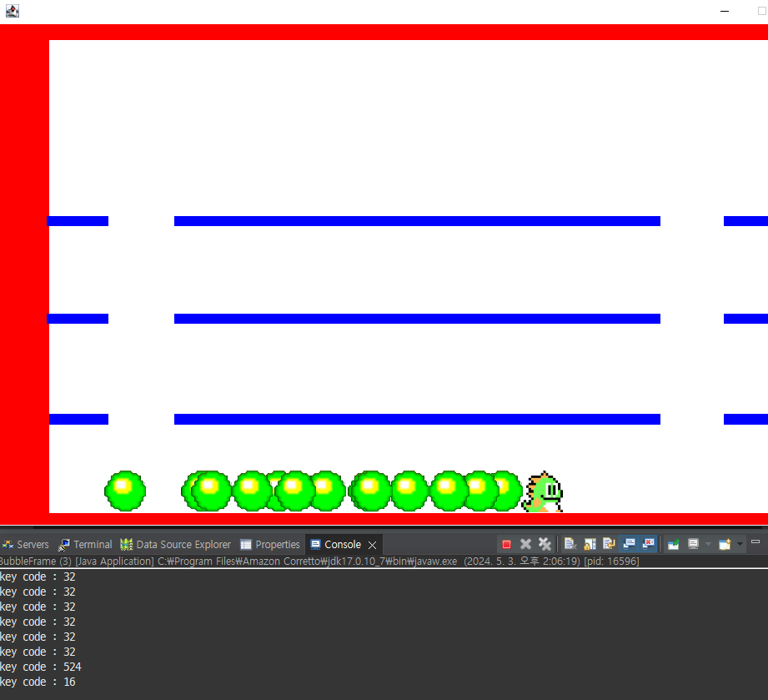Remove all terminated launches double X

[545, 544]
